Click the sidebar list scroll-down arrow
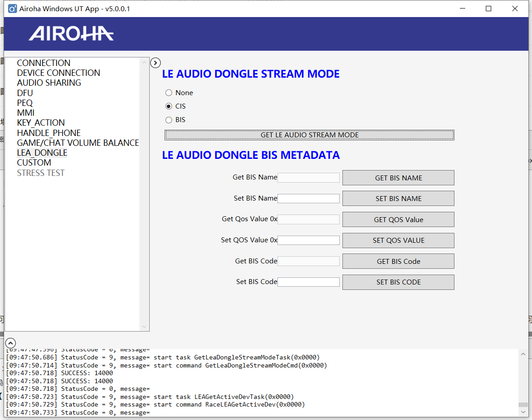The height and width of the screenshot is (420, 532). (144, 327)
